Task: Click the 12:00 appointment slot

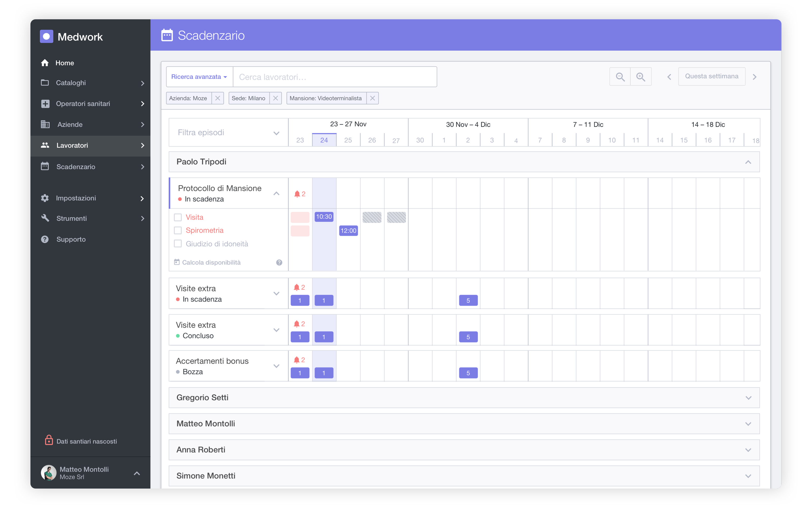Action: coord(348,231)
